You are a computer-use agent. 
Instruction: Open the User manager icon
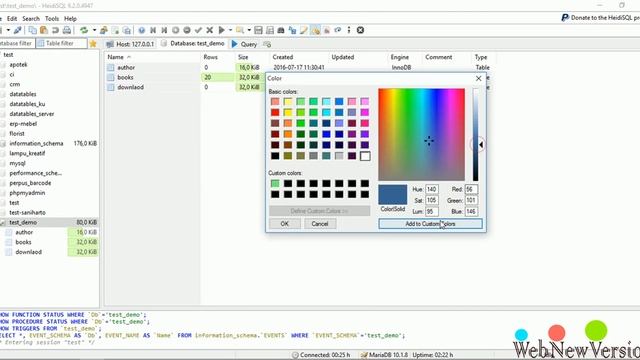tap(104, 30)
